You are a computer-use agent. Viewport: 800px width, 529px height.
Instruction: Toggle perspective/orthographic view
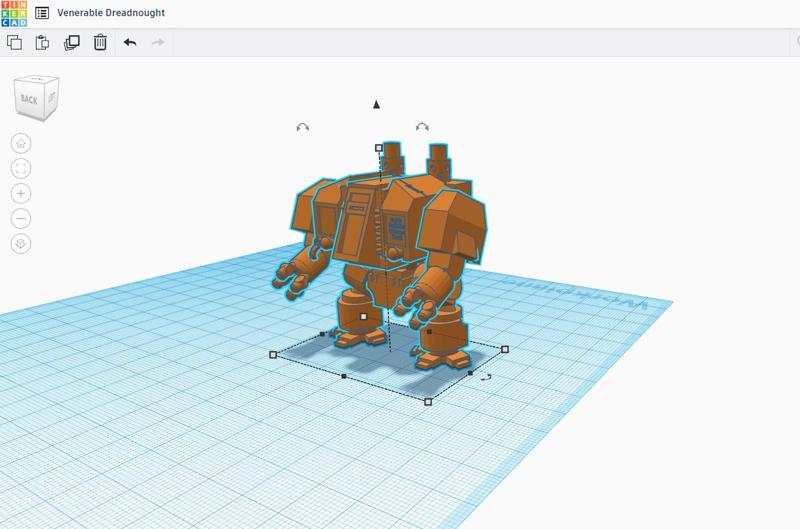(21, 244)
